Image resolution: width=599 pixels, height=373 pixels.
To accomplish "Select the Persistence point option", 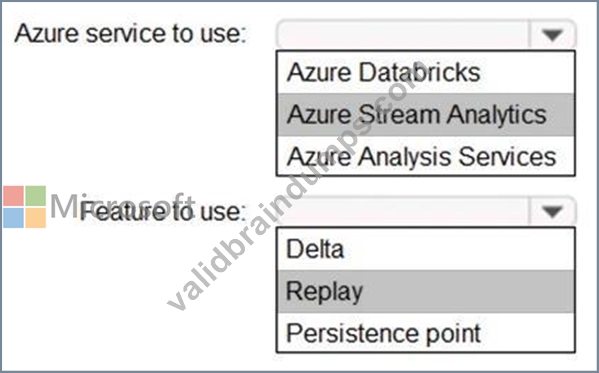I will (x=426, y=332).
